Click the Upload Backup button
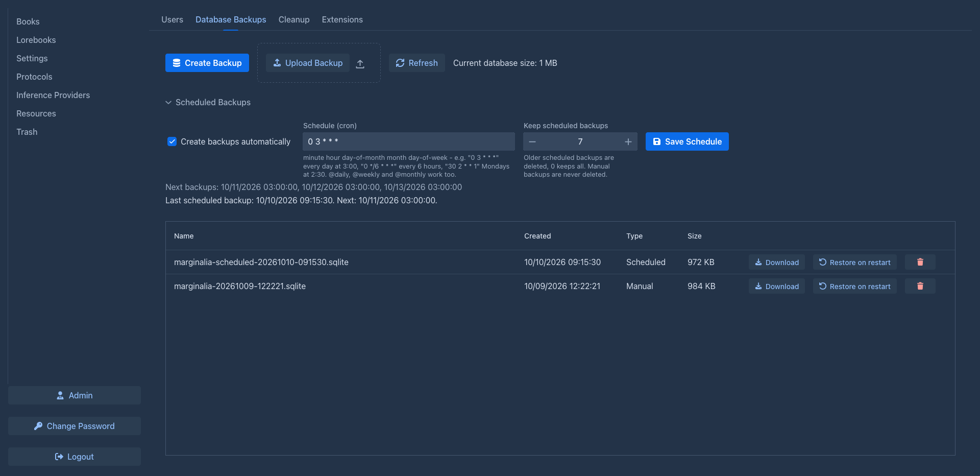The image size is (980, 476). pyautogui.click(x=308, y=63)
